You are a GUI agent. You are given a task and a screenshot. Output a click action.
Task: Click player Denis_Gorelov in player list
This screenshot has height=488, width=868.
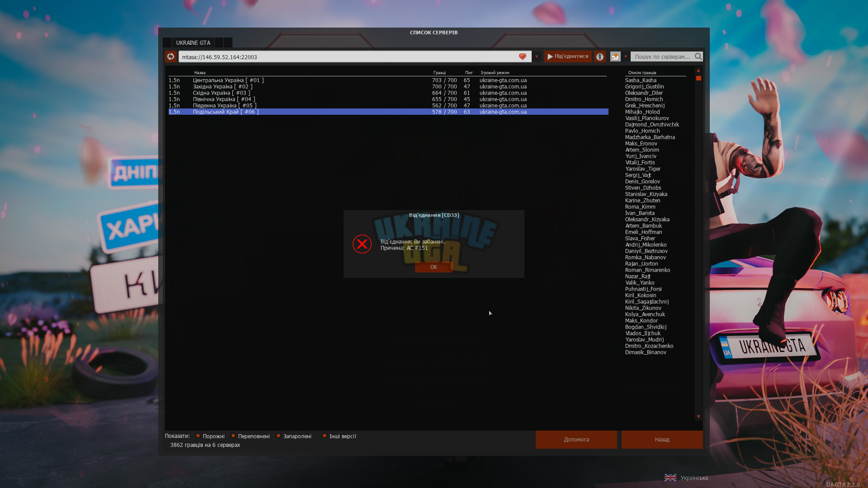(642, 181)
